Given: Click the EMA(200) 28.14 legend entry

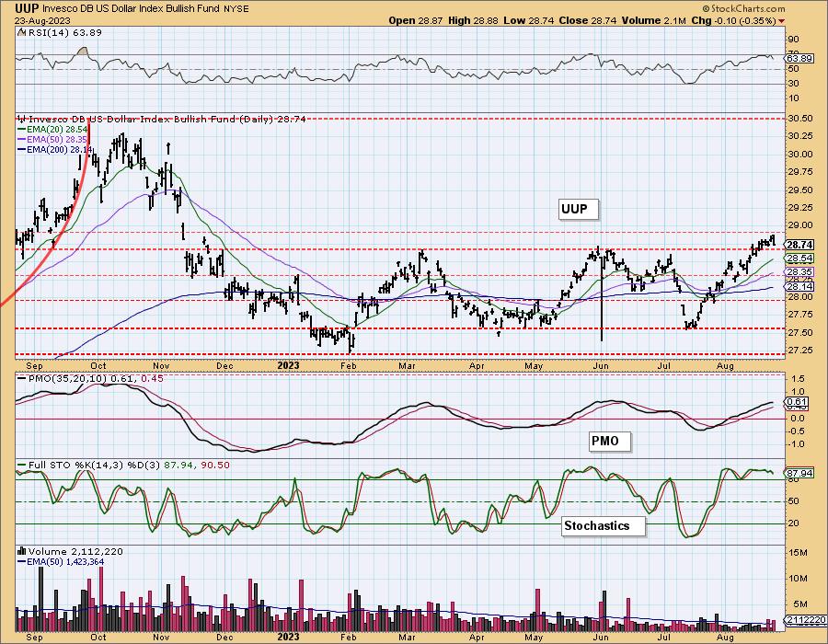Looking at the screenshot, I should pos(54,150).
